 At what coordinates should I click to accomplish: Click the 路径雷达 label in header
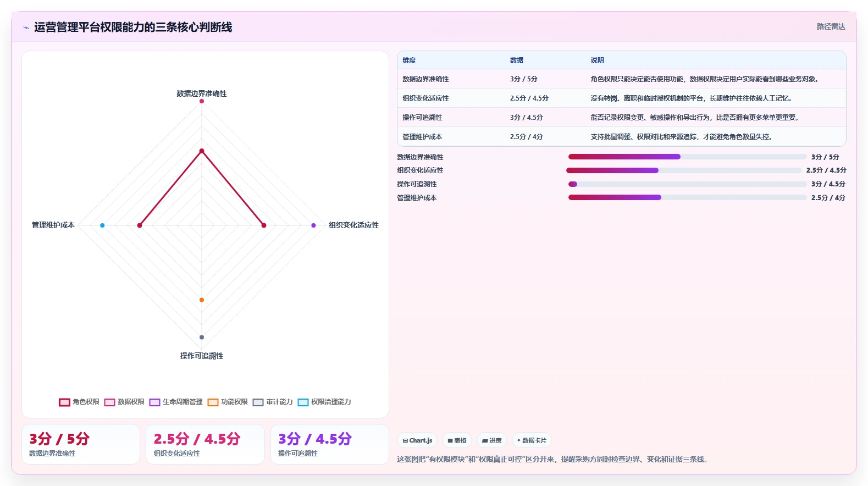831,26
